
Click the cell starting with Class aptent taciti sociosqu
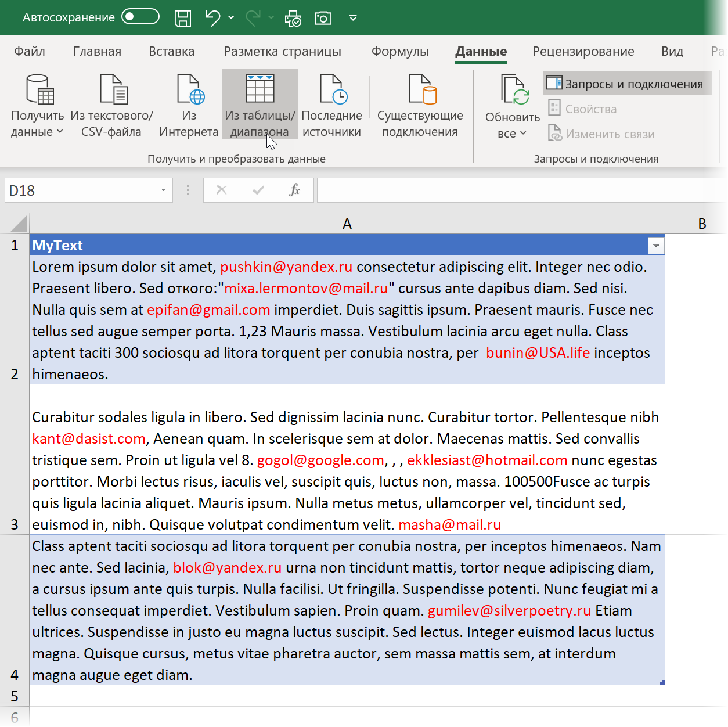(x=347, y=610)
